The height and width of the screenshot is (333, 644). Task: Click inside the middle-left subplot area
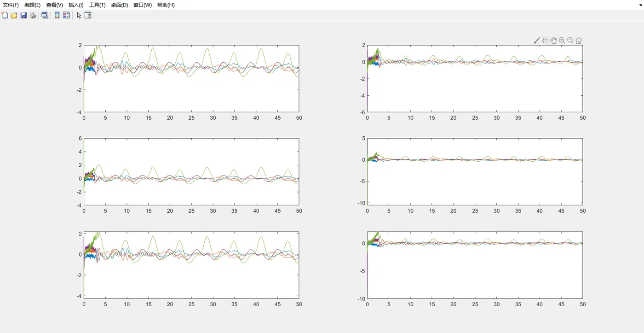(191, 172)
